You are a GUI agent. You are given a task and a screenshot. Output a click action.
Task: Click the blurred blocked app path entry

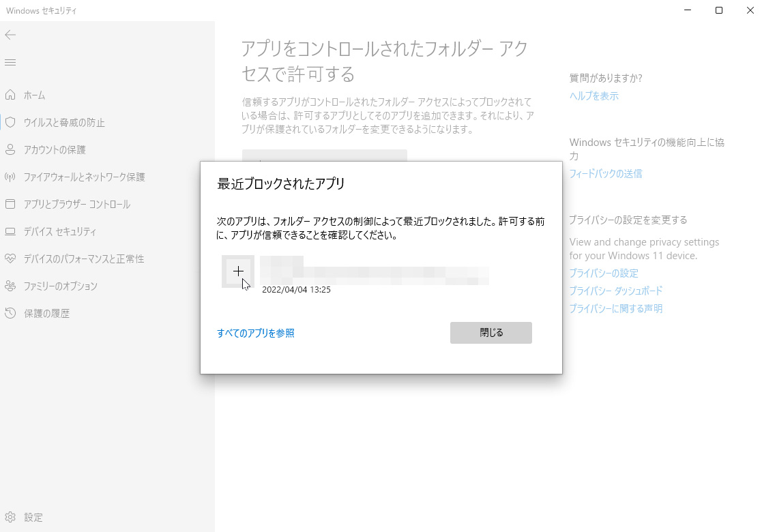point(375,270)
